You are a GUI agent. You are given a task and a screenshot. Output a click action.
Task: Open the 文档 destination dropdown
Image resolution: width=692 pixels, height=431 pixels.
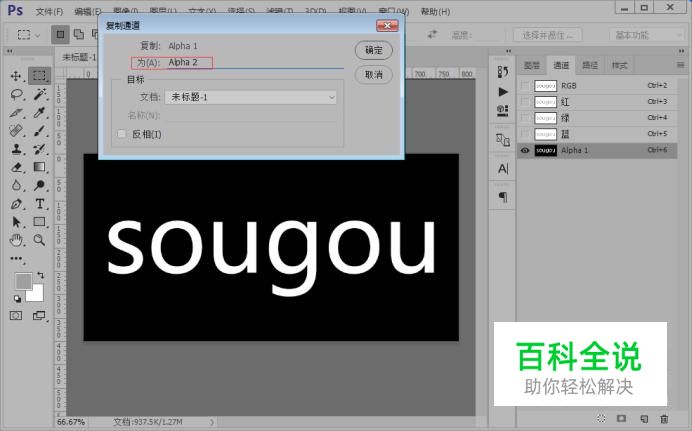tap(251, 97)
